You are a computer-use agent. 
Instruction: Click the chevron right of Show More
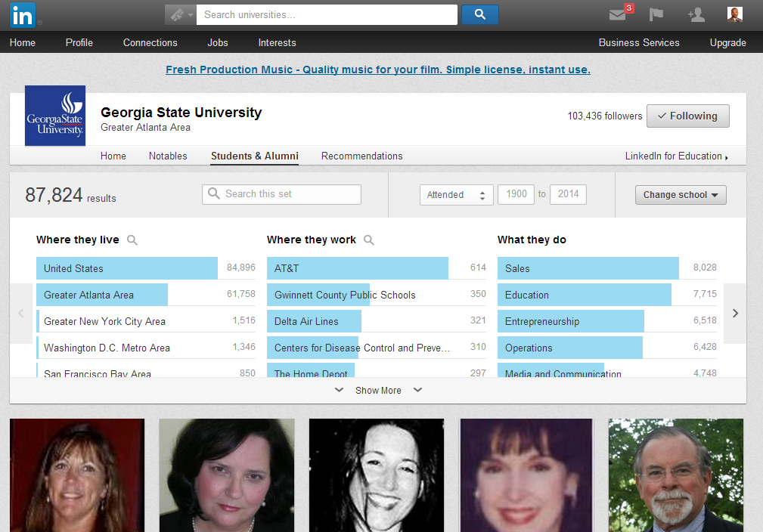click(x=417, y=390)
